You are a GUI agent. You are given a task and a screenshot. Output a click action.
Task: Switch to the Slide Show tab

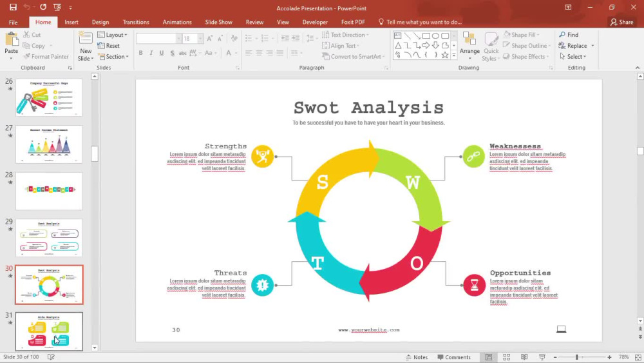(x=218, y=22)
